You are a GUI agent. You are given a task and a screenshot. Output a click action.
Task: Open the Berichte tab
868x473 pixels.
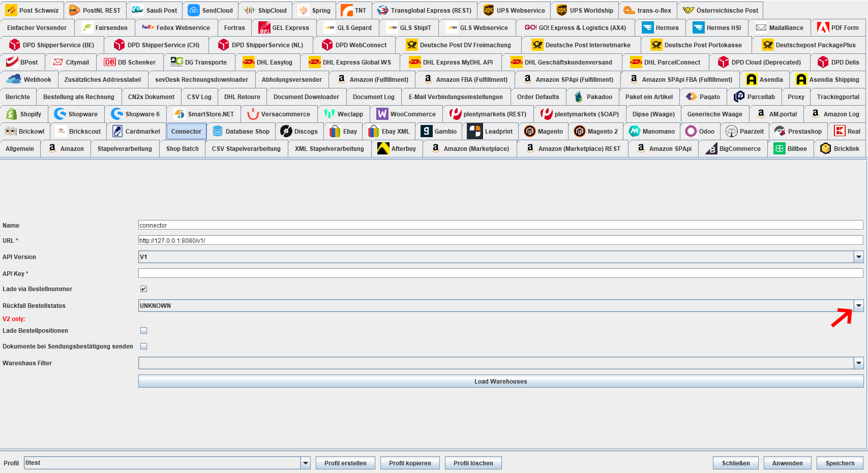[18, 97]
